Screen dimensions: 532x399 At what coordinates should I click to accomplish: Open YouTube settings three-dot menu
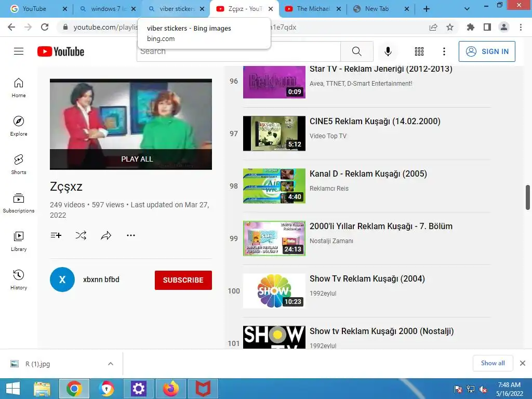pos(444,51)
